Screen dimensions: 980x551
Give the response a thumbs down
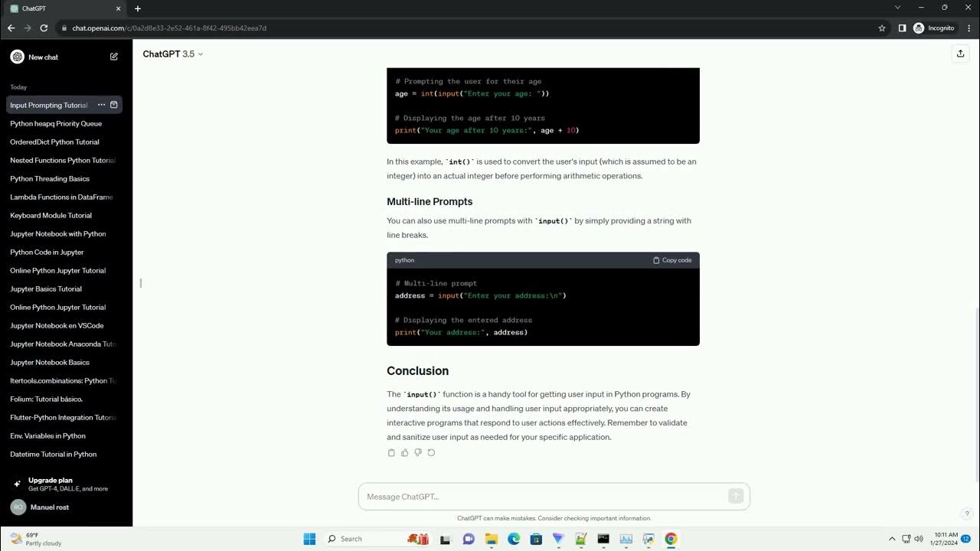[418, 452]
